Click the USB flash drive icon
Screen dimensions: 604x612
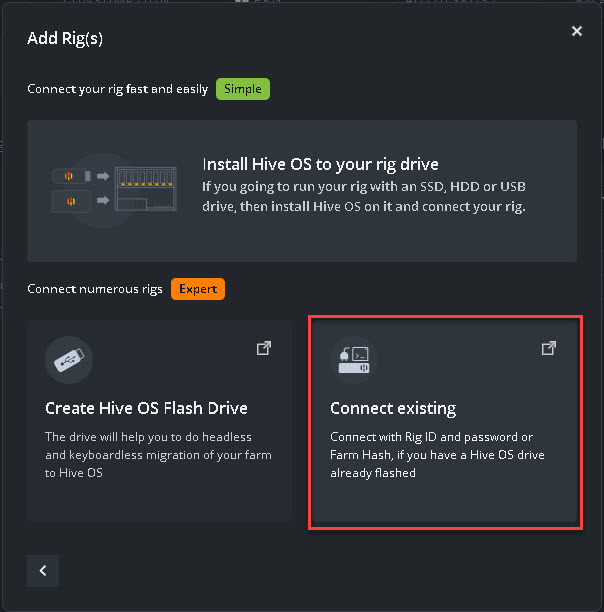(69, 360)
